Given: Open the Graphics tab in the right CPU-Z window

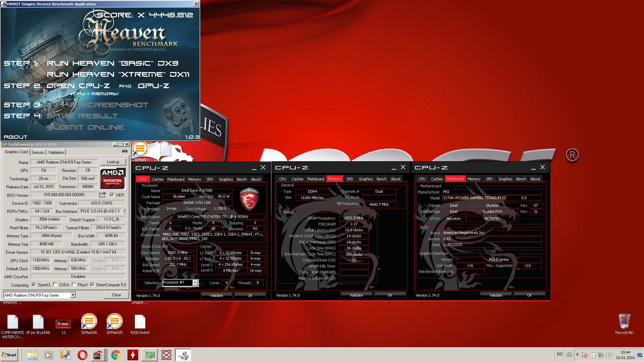Looking at the screenshot, I should (505, 179).
